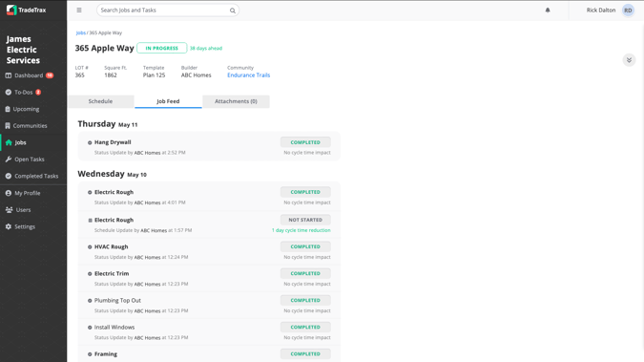
Task: Open the Endurance Trails community link
Action: [248, 75]
